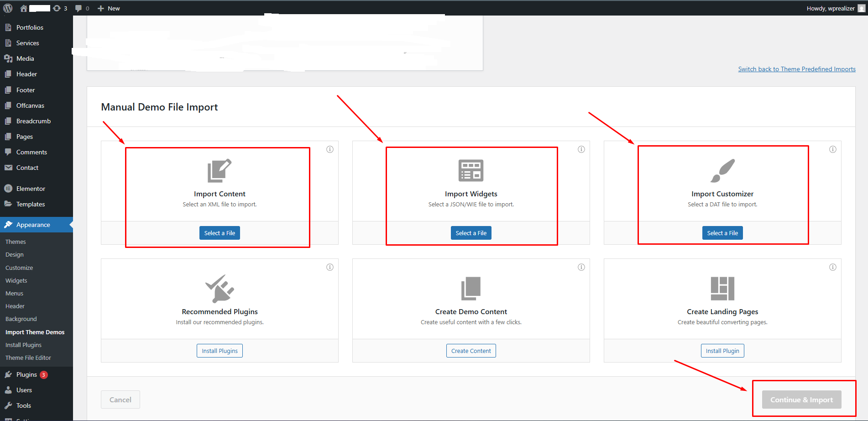Screen dimensions: 868x421
Task: Click Switch back to Theme Predefined Imports
Action: (797, 69)
